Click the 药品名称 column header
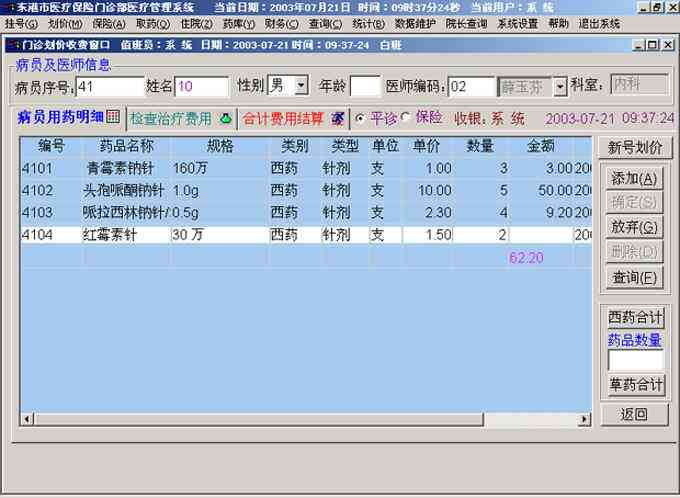Image resolution: width=680 pixels, height=498 pixels. 126,146
